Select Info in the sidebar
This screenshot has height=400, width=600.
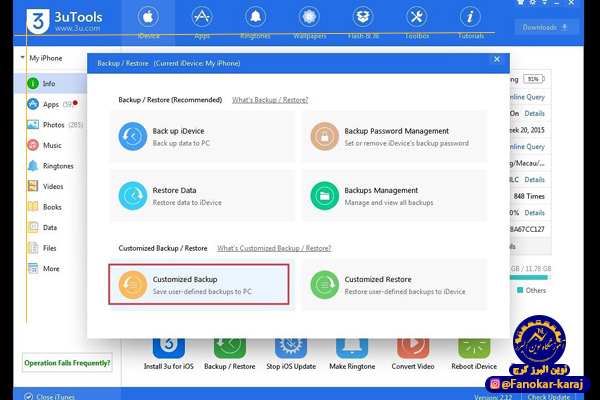(49, 83)
